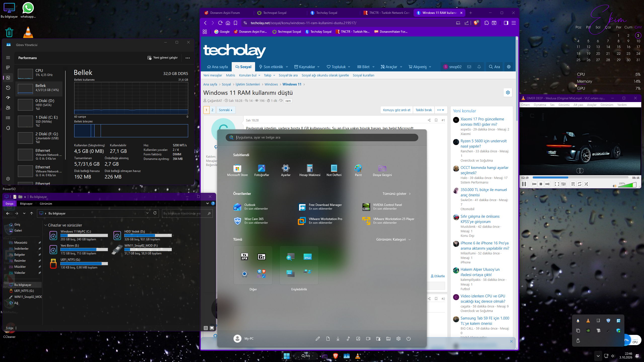Screen dimensions: 644x362
Task: Open the Sosyal forum tab
Action: (x=243, y=67)
